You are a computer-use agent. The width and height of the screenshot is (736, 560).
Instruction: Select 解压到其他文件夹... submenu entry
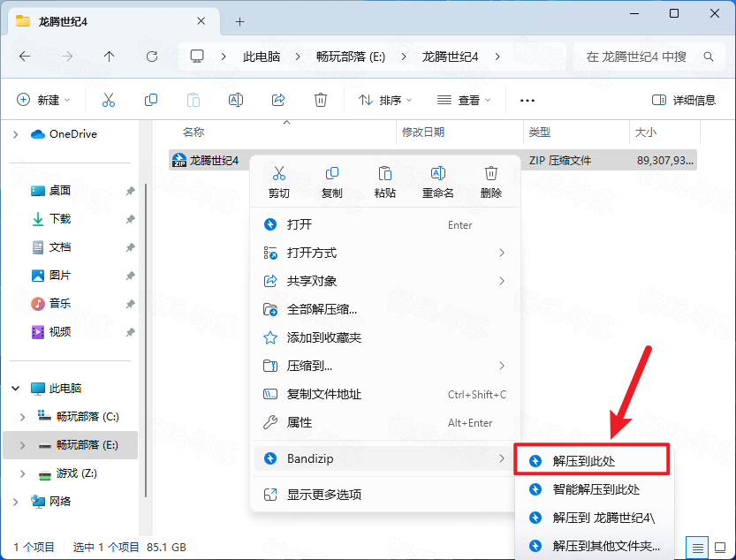594,546
